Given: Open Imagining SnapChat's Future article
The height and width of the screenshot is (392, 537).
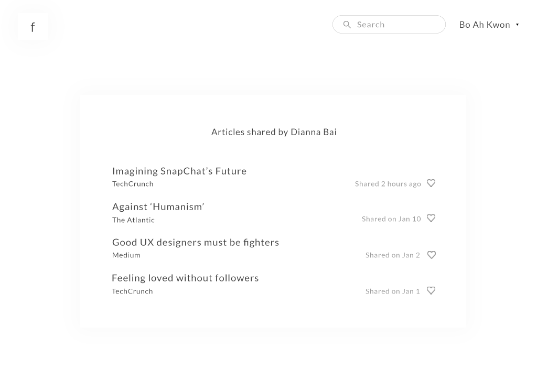Looking at the screenshot, I should 179,171.
